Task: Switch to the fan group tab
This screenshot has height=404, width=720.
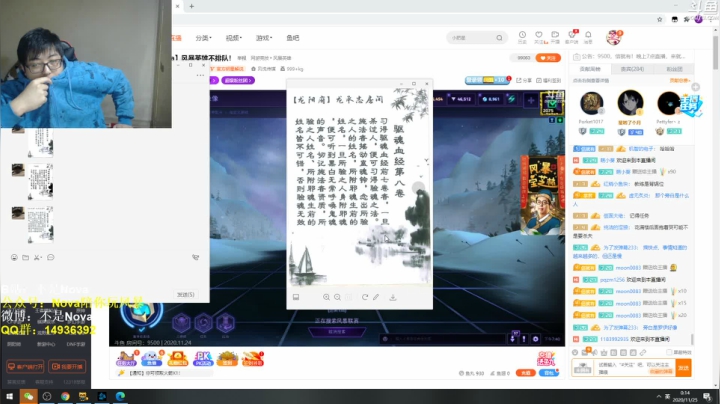Action: click(674, 69)
